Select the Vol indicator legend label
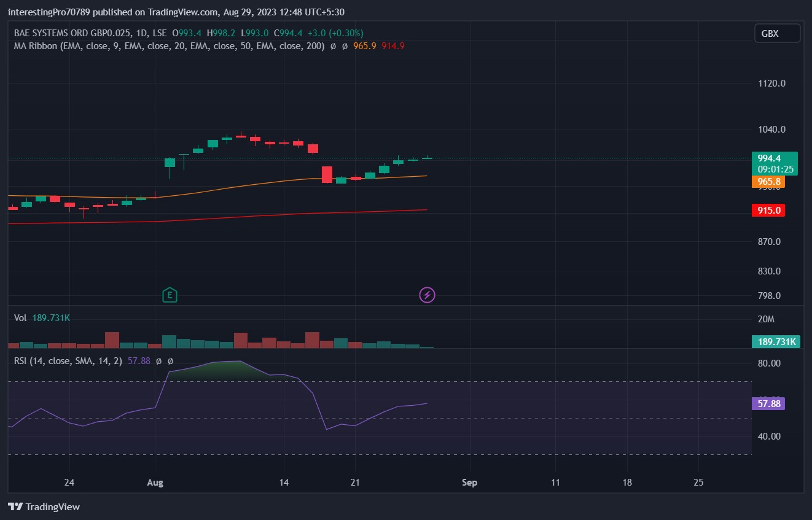This screenshot has height=520, width=812. 20,318
